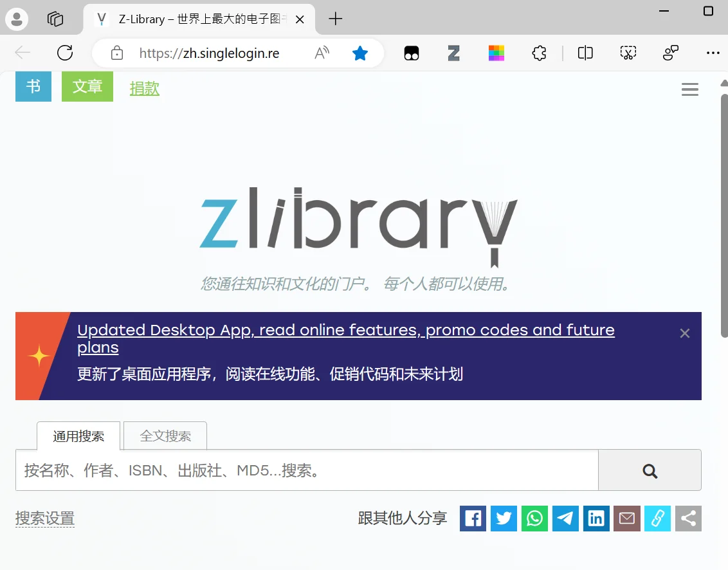This screenshot has width=728, height=570.
Task: Switch to 通用搜索 tab
Action: coord(78,436)
